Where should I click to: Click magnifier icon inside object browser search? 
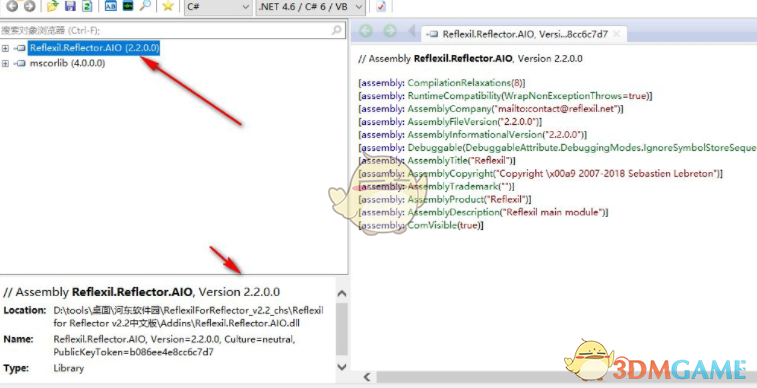[336, 30]
